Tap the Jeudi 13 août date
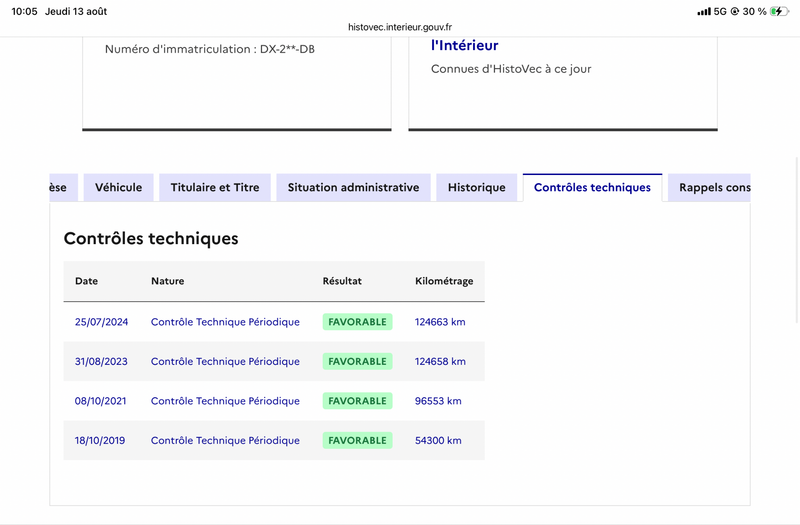This screenshot has height=525, width=800. (x=76, y=11)
